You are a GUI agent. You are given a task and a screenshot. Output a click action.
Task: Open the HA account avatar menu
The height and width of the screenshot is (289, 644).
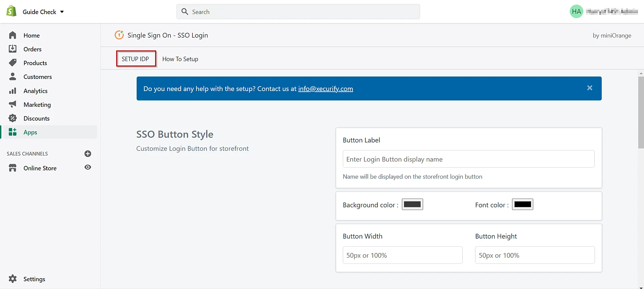576,11
